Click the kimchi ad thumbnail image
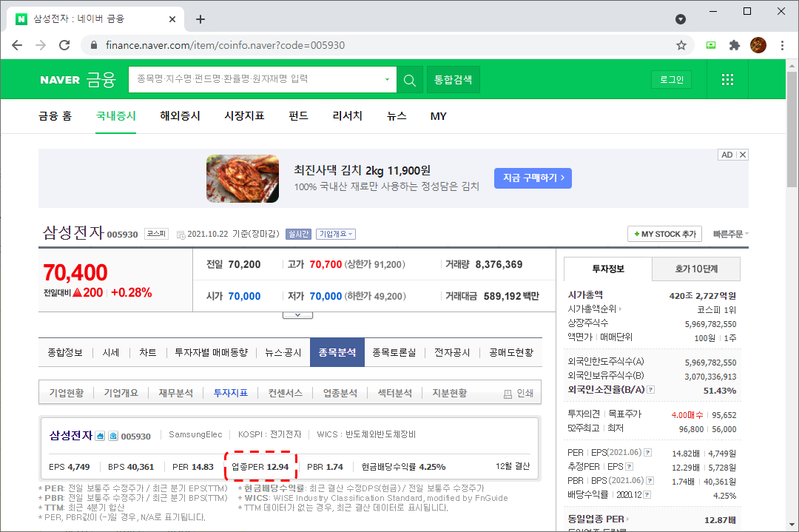Screen dimensions: 799x532 (243, 178)
